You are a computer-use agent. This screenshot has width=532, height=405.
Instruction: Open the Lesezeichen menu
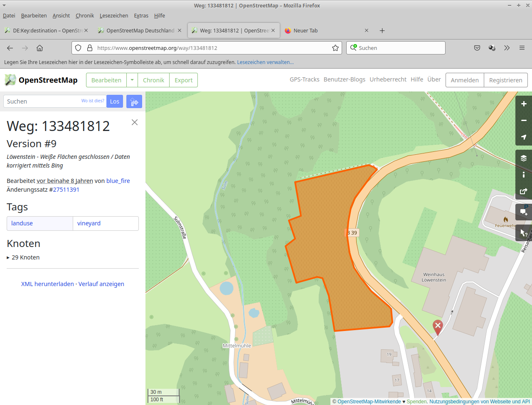click(x=113, y=15)
